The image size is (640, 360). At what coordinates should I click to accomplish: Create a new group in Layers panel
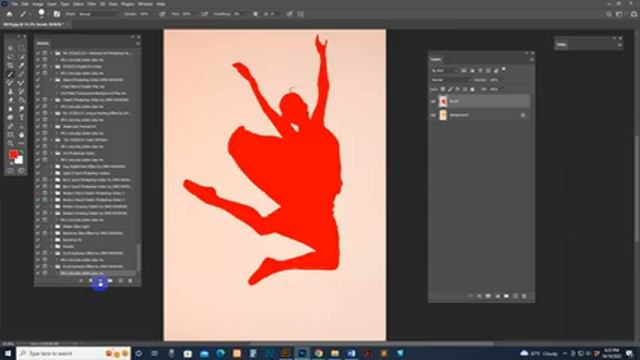click(x=506, y=296)
